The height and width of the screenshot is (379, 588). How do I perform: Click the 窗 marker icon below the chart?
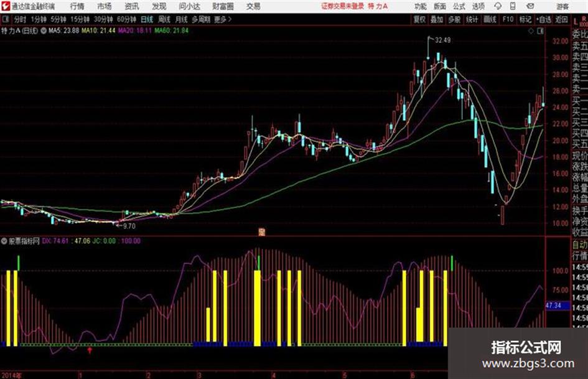(262, 232)
